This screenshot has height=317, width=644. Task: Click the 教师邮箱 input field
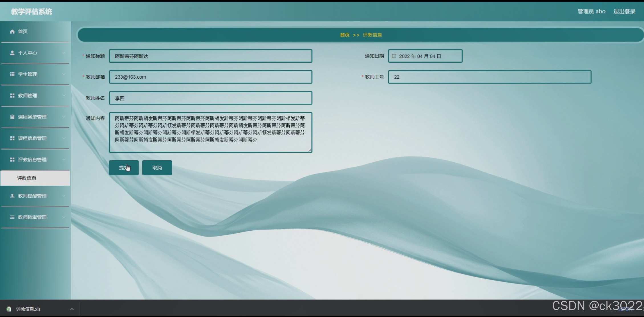tap(210, 77)
